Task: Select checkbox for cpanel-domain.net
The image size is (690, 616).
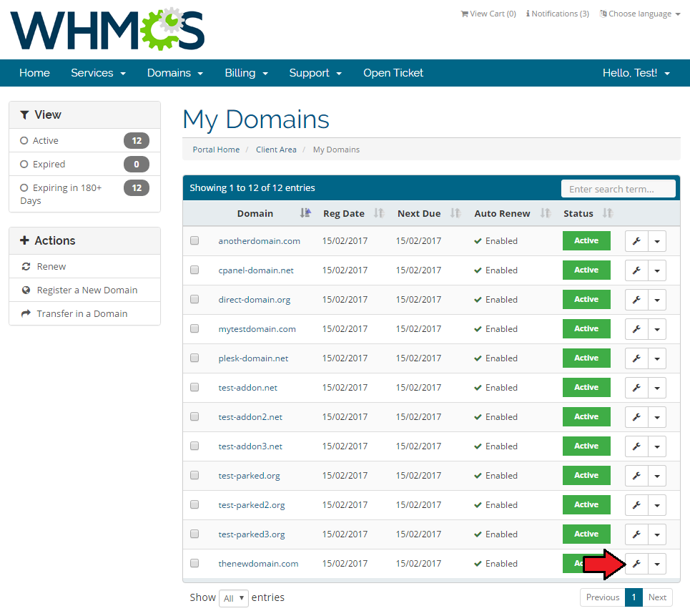Action: point(194,270)
